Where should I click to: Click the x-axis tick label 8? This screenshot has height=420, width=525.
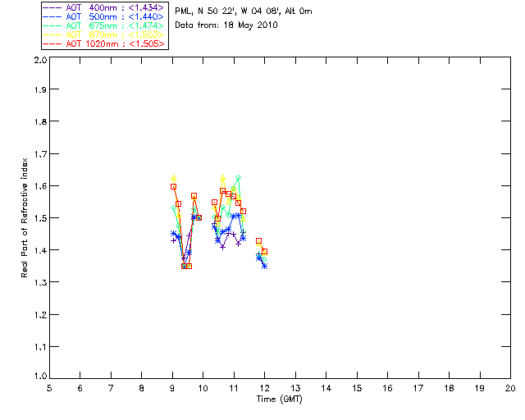pyautogui.click(x=141, y=388)
